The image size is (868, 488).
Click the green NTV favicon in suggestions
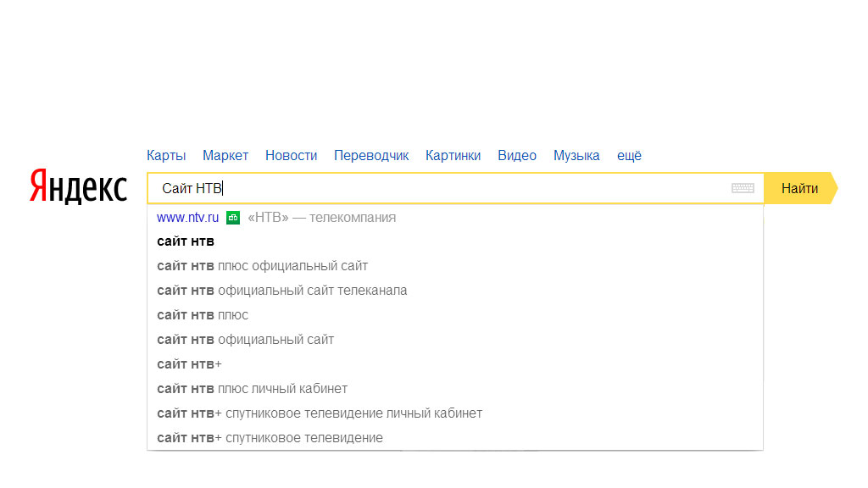coord(233,218)
